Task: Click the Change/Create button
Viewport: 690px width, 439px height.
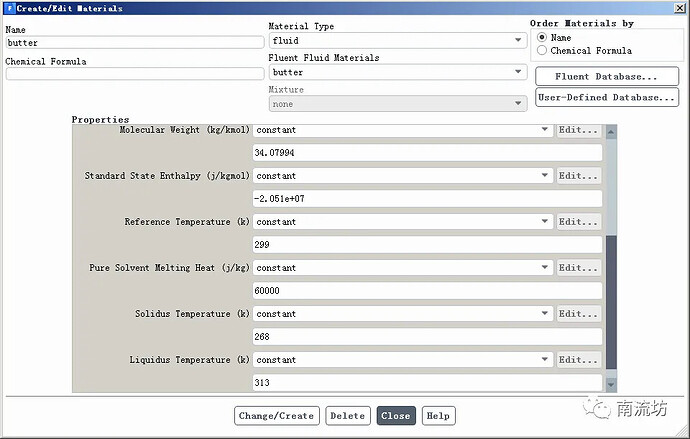Action: [277, 416]
